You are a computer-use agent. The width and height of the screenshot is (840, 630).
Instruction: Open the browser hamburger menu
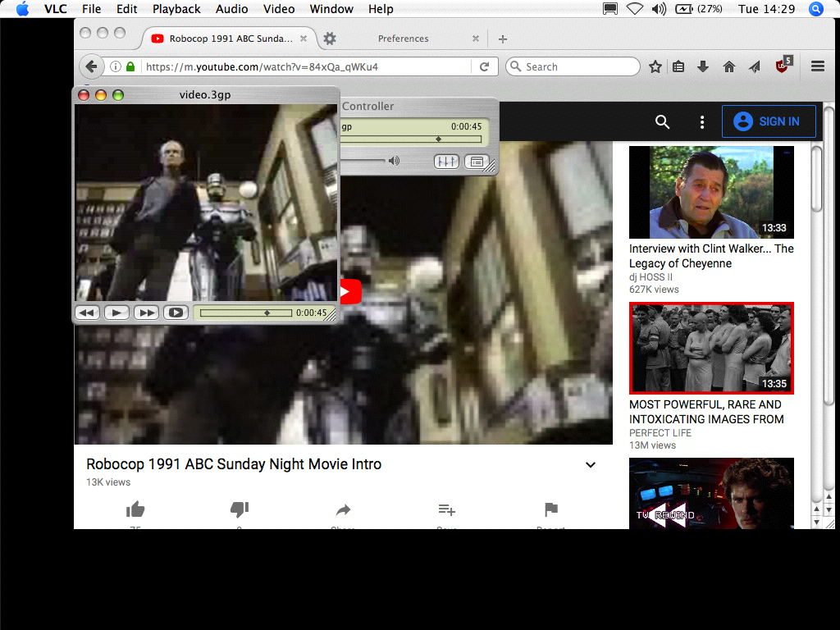coord(818,66)
